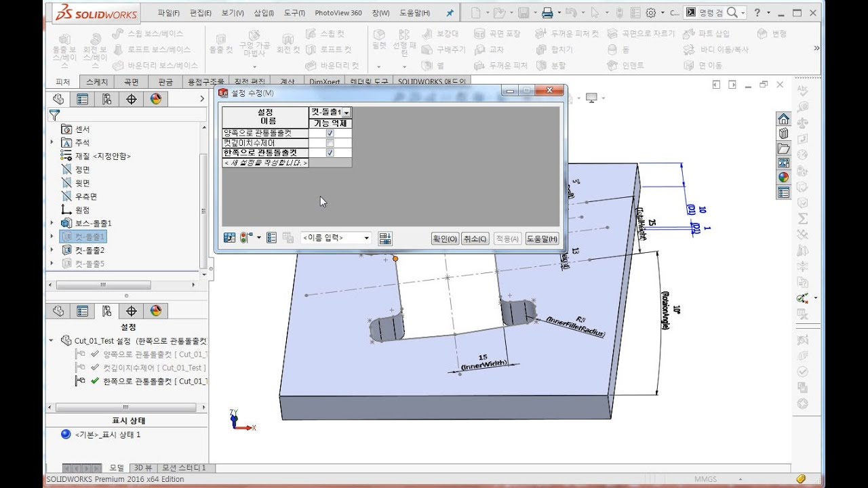The height and width of the screenshot is (488, 868).
Task: Click the 취소(C) button
Action: [475, 239]
